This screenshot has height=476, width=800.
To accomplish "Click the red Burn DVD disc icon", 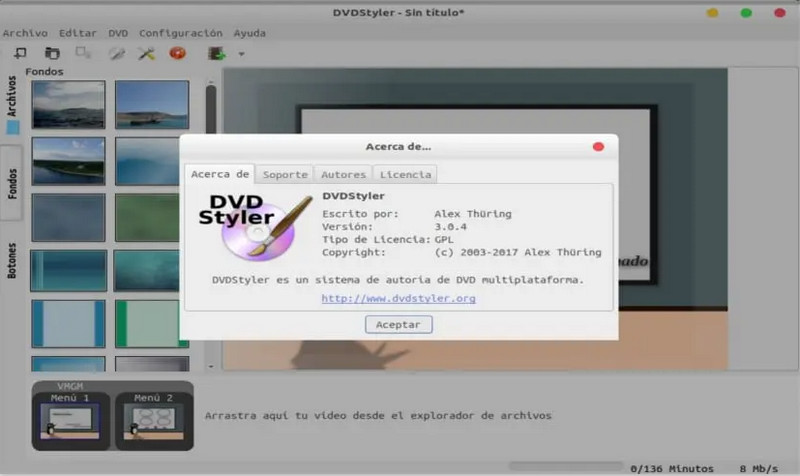I will [x=178, y=53].
